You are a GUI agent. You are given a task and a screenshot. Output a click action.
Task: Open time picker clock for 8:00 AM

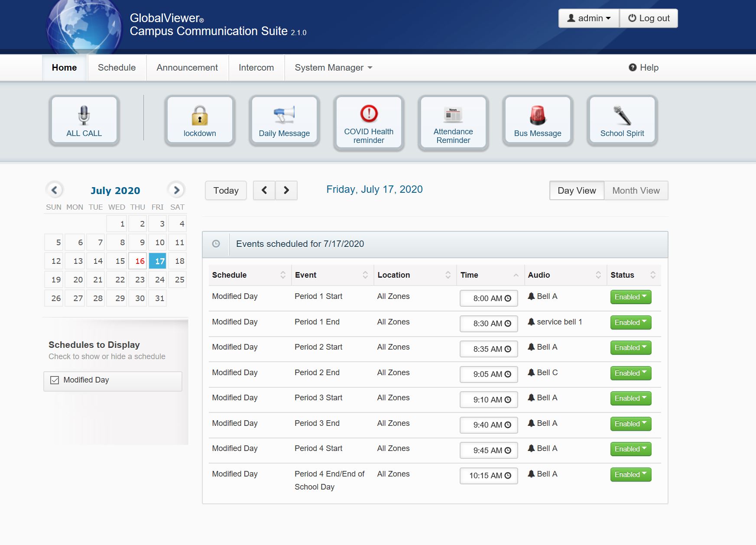click(x=508, y=298)
